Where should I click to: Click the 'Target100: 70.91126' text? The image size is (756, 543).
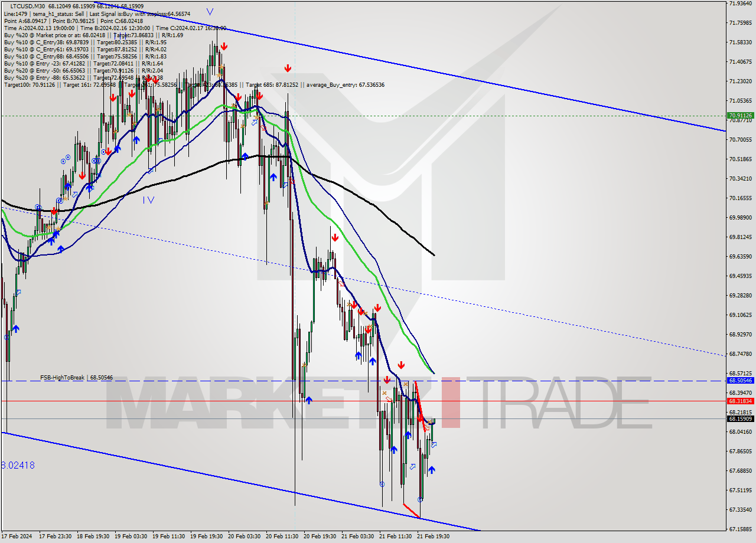point(30,85)
